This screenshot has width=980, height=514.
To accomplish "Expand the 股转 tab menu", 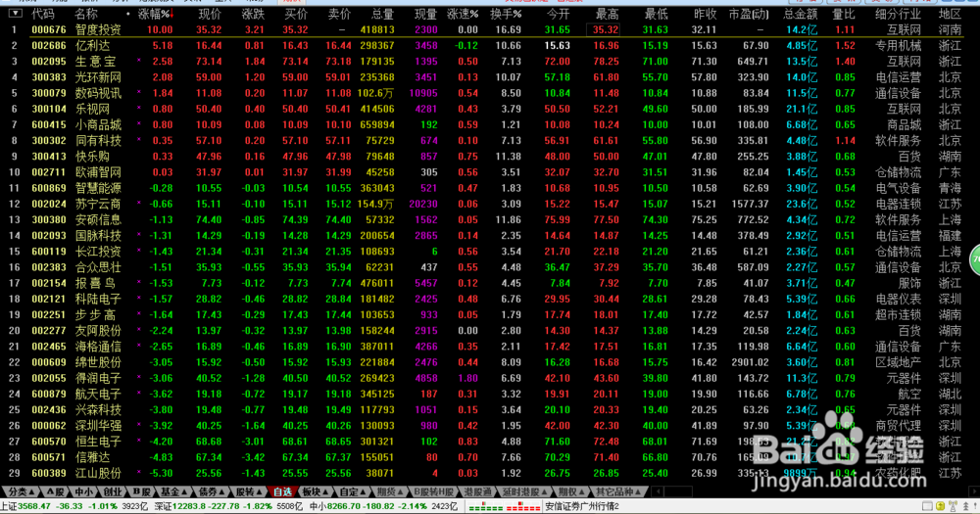I will (x=248, y=492).
